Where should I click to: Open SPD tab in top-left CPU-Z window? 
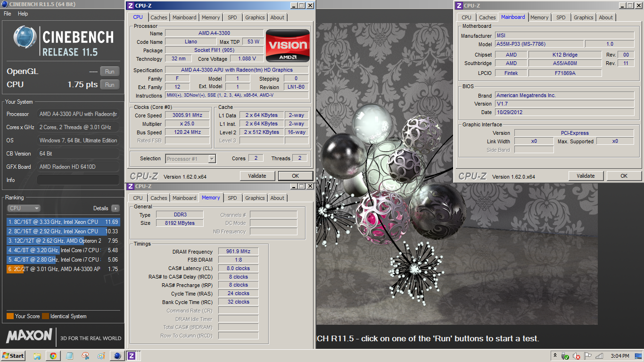232,17
